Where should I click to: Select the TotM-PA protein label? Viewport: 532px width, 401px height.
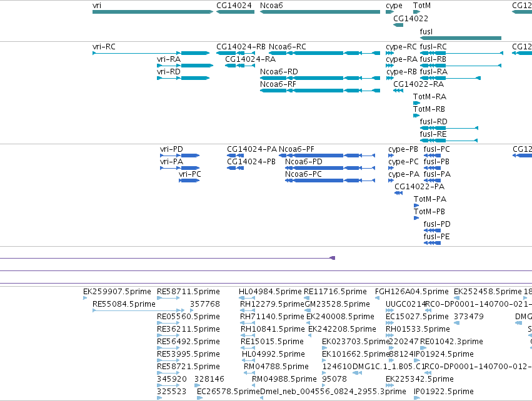(430, 199)
